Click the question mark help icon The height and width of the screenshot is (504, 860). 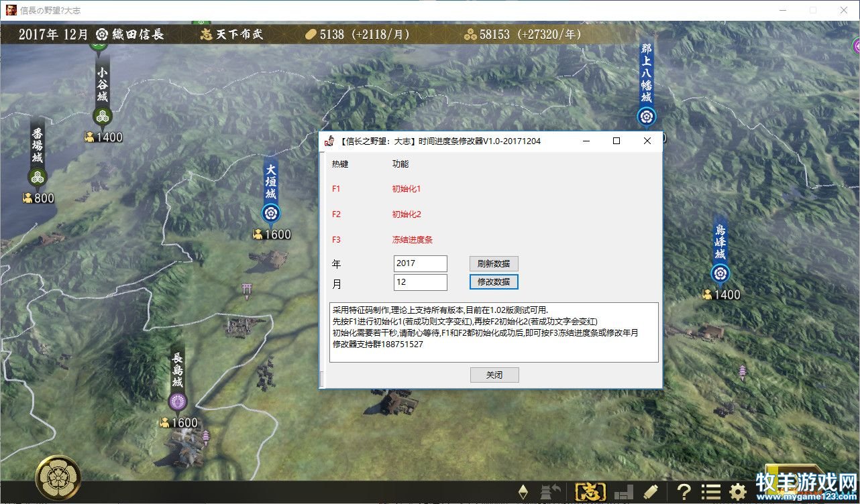point(684,492)
